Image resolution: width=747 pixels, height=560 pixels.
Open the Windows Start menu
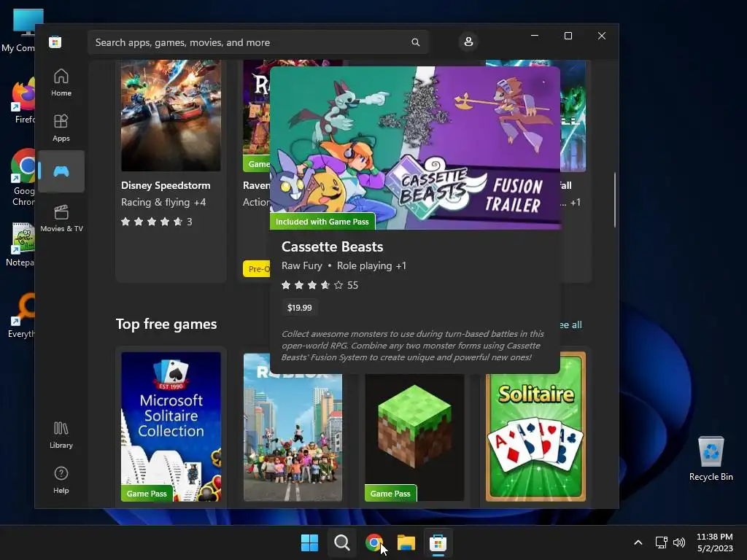[x=309, y=542]
